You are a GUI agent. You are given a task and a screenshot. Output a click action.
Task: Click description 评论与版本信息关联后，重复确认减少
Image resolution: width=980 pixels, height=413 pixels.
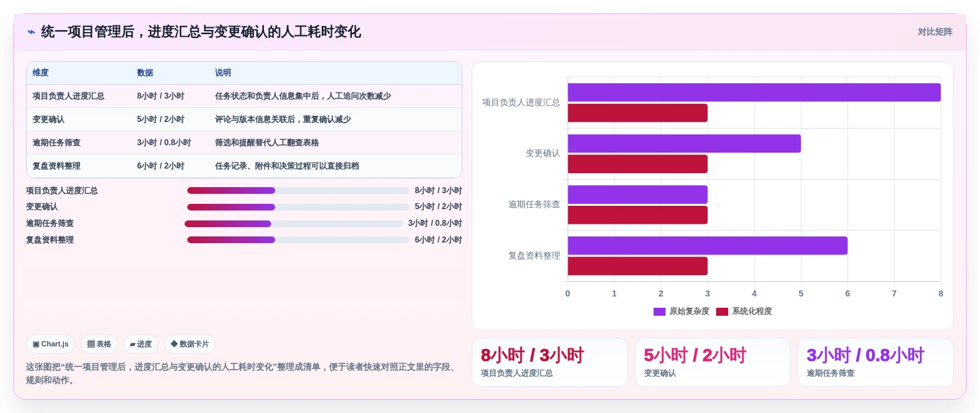point(283,119)
